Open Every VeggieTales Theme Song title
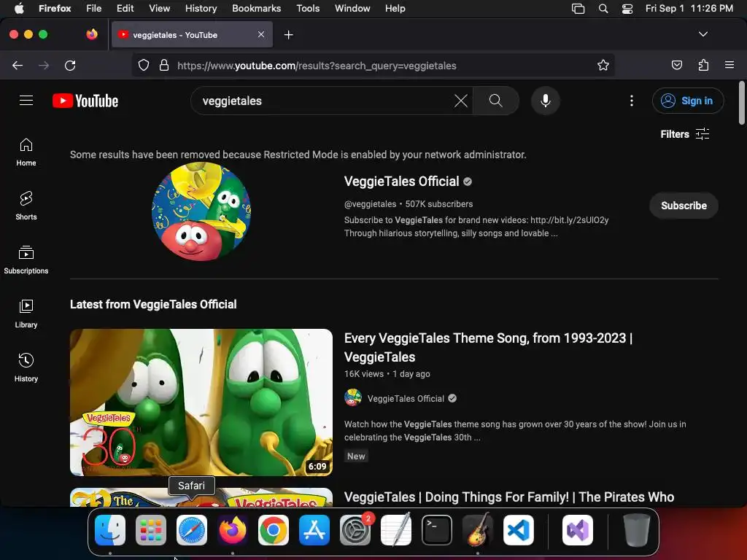 488,348
